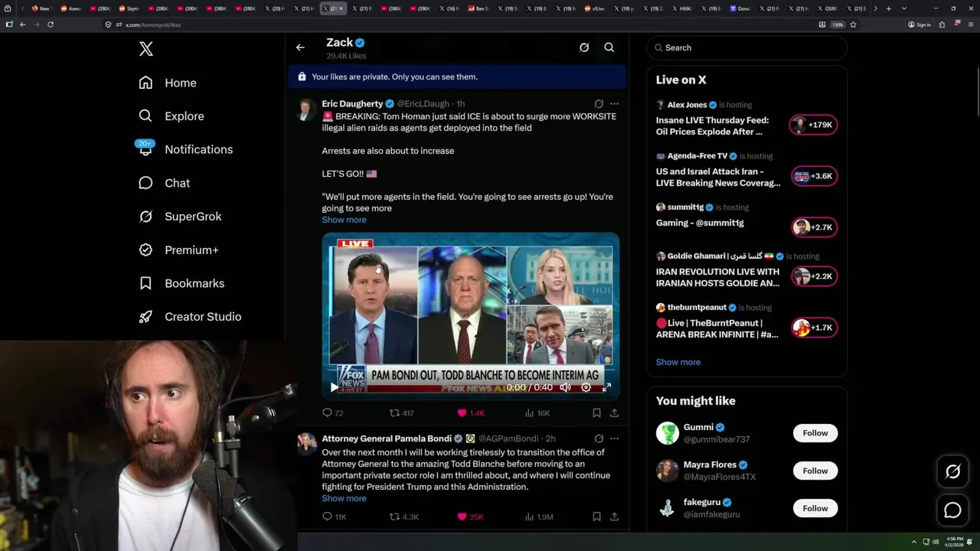Repost the post with 4.3K reposts
Image resolution: width=980 pixels, height=551 pixels.
[404, 517]
